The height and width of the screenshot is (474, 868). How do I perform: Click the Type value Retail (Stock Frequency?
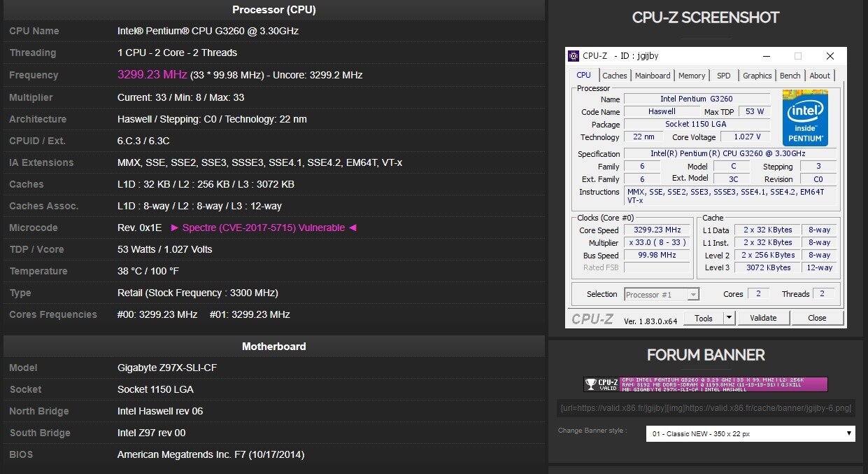click(x=197, y=293)
